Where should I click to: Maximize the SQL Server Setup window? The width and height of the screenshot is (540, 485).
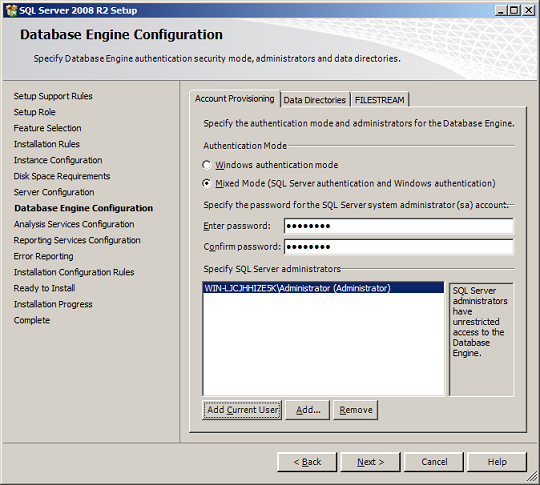514,11
